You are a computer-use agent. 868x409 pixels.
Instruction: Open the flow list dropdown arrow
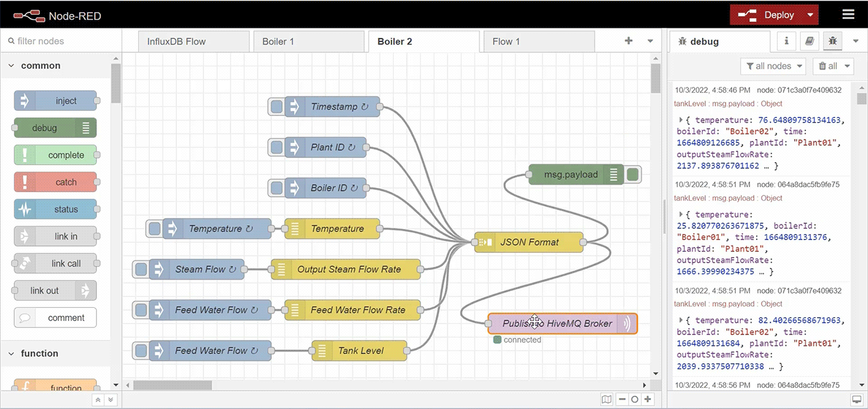pyautogui.click(x=650, y=41)
